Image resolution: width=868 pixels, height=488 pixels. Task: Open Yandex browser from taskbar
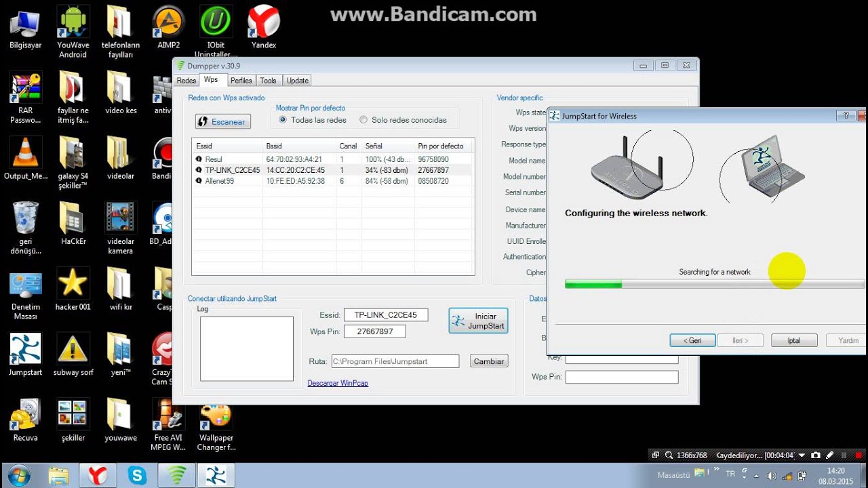[x=98, y=475]
